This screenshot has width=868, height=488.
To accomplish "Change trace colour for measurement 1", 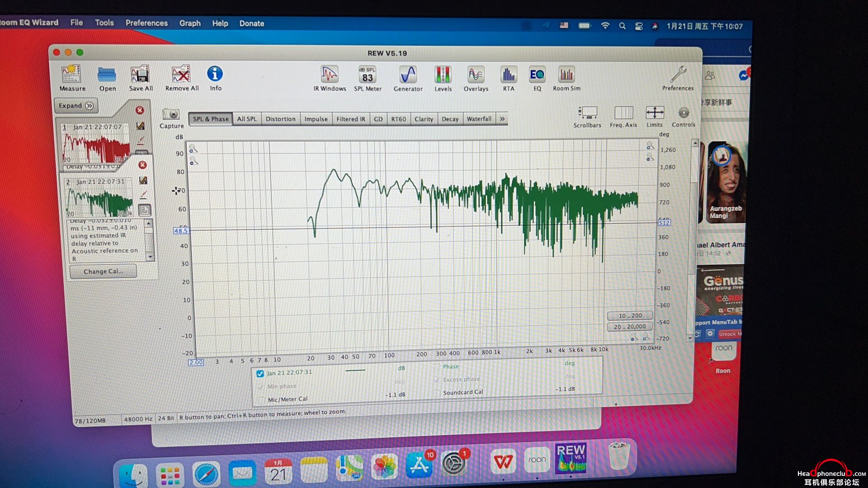I will coord(141,141).
